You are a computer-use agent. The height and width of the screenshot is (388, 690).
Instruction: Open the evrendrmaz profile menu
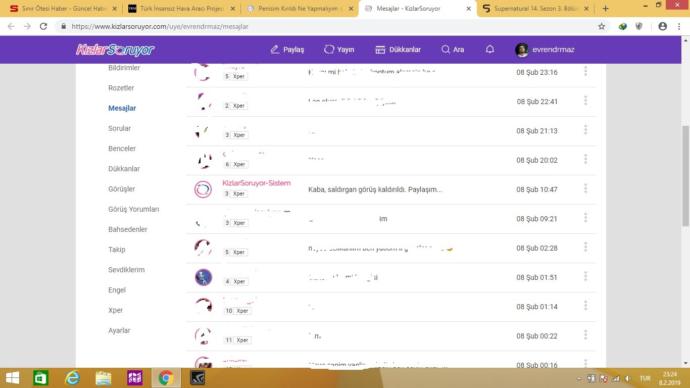tap(545, 50)
